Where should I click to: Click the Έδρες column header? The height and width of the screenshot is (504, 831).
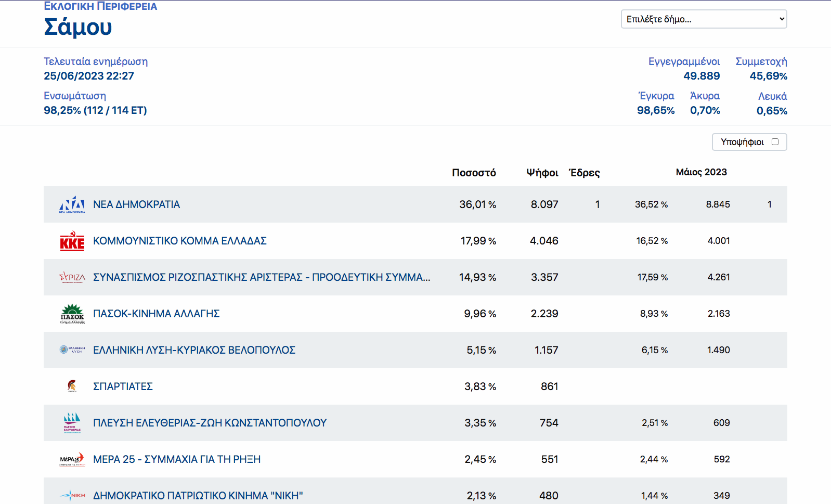point(585,173)
